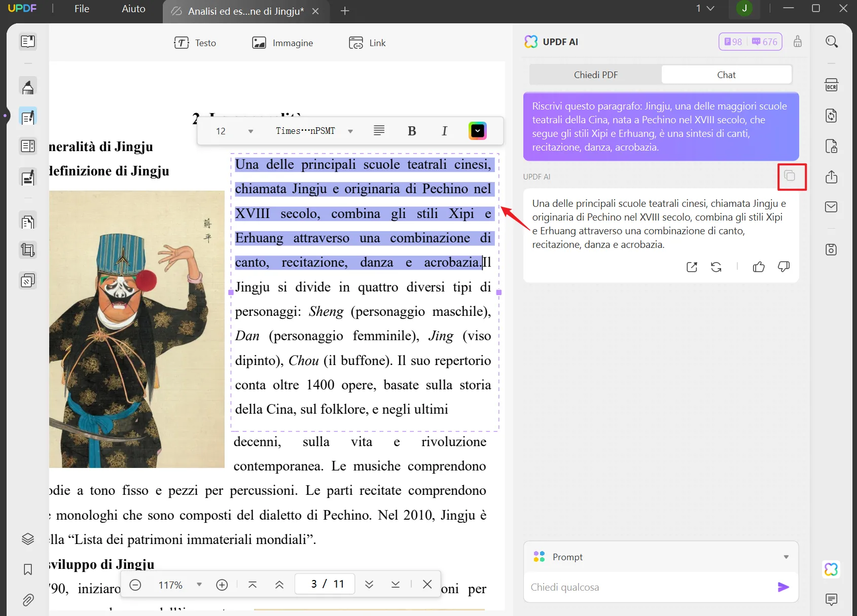Insert a Link in the PDF

[x=367, y=43]
